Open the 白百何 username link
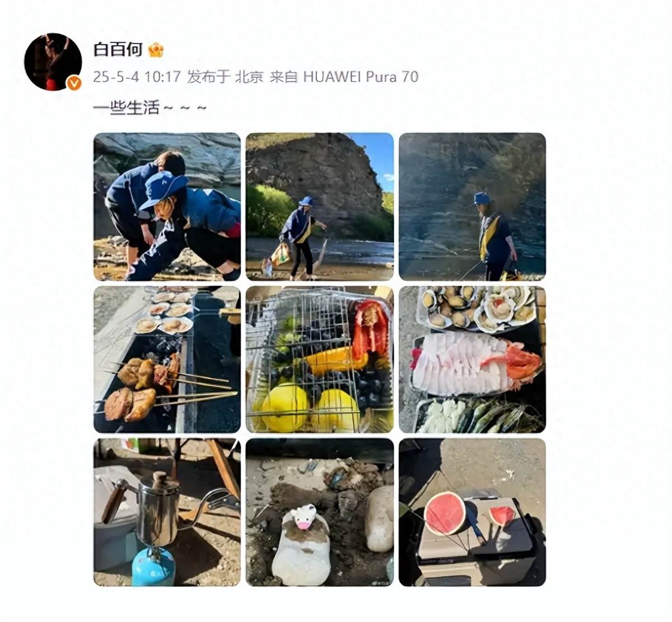 point(118,49)
